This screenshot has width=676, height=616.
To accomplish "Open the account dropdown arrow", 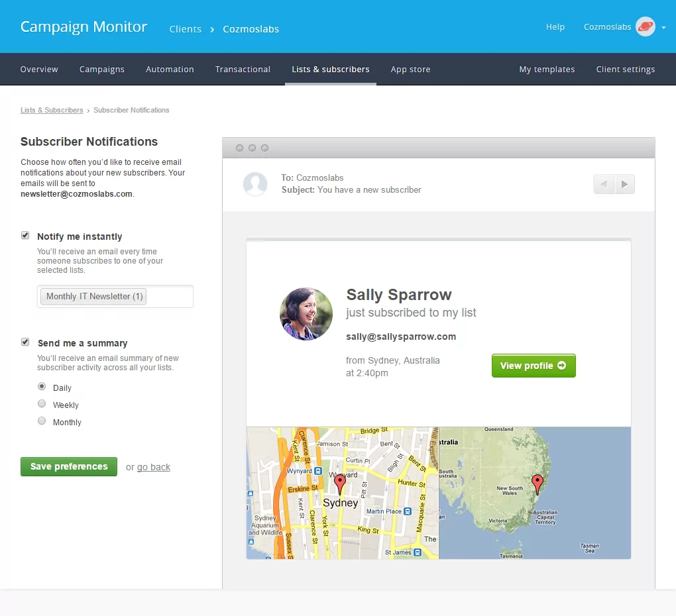I will (x=663, y=28).
